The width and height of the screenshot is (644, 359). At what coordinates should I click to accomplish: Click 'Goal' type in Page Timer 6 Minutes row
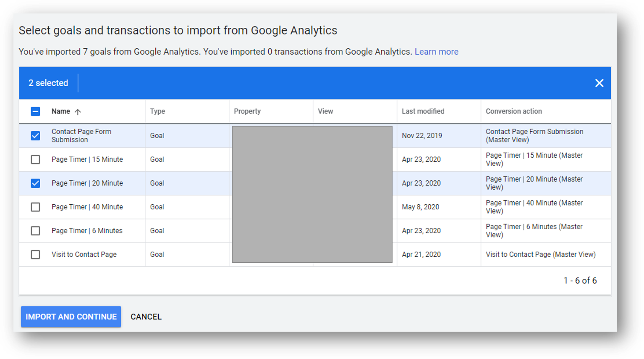[x=157, y=231]
